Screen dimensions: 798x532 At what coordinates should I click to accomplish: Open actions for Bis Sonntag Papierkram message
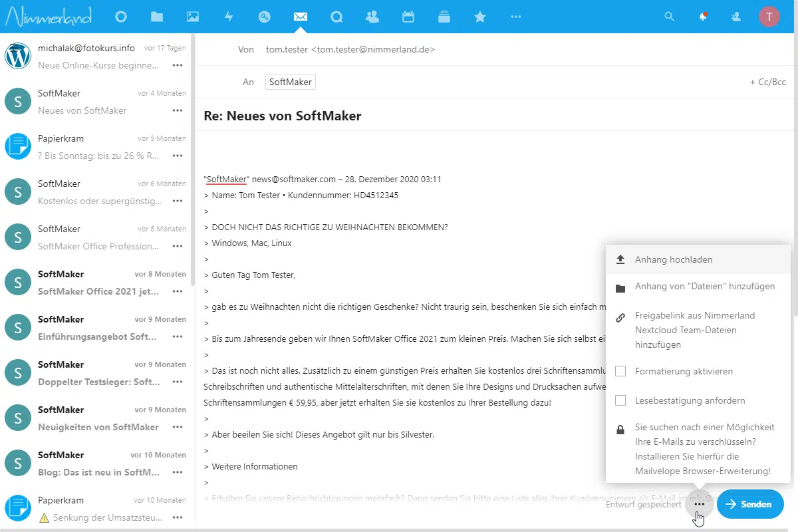pyautogui.click(x=178, y=156)
